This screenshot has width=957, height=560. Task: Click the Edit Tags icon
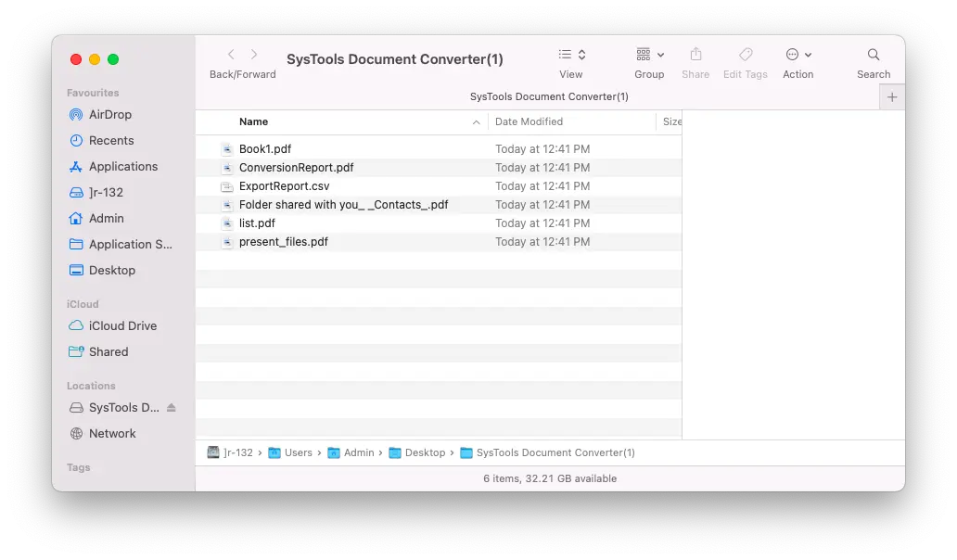pyautogui.click(x=746, y=55)
